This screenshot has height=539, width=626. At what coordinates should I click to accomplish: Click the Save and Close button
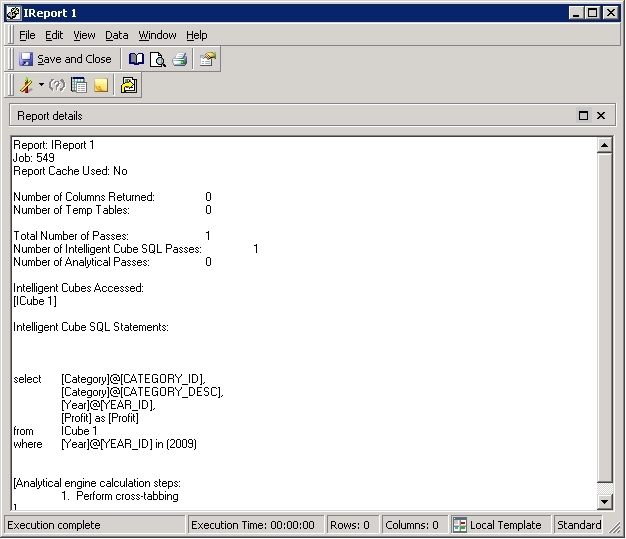coord(65,59)
